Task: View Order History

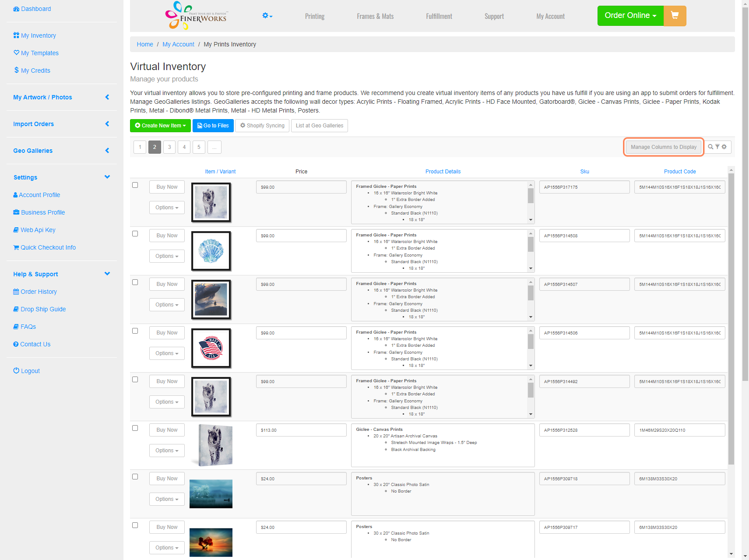Action: point(35,292)
